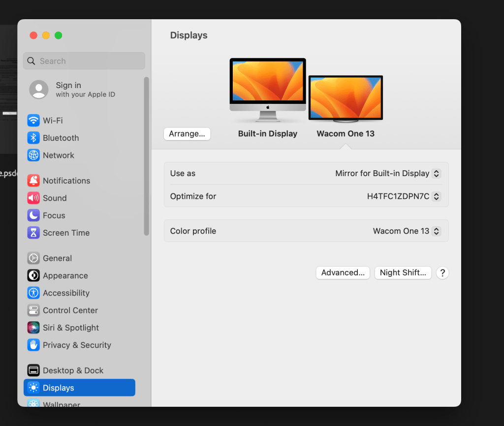Select Control Center in the sidebar
The height and width of the screenshot is (426, 504).
click(x=70, y=310)
